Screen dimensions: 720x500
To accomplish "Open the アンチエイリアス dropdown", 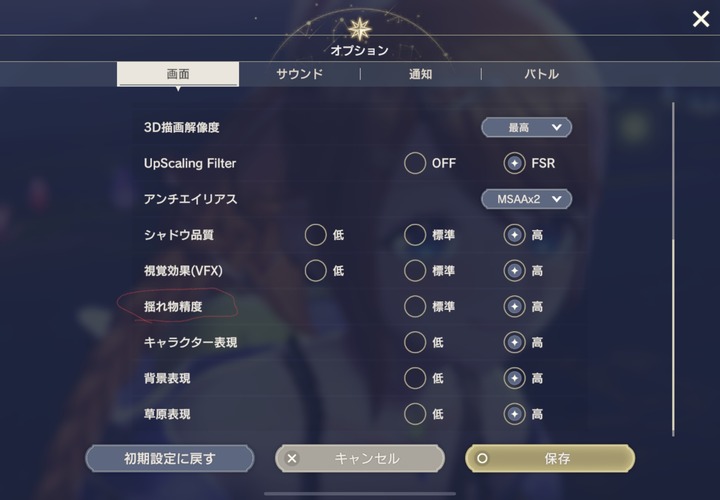I will pos(526,199).
